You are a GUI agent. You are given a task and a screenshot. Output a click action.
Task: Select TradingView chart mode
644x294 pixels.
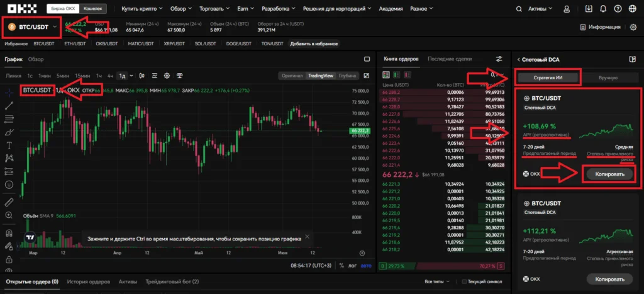coord(321,76)
